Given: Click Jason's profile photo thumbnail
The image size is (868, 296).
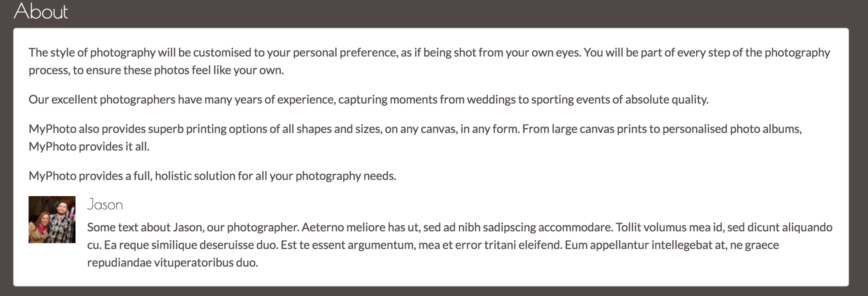Looking at the screenshot, I should click(x=52, y=219).
